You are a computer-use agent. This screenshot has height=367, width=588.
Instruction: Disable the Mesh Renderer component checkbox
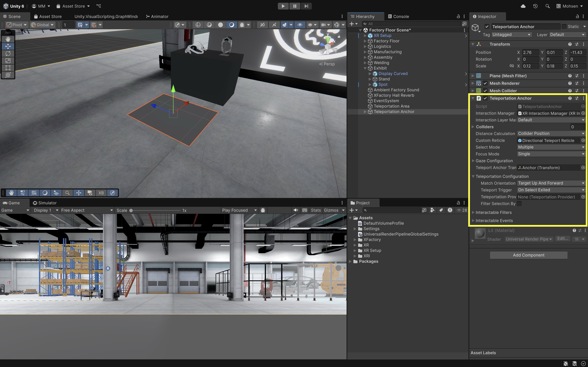485,83
